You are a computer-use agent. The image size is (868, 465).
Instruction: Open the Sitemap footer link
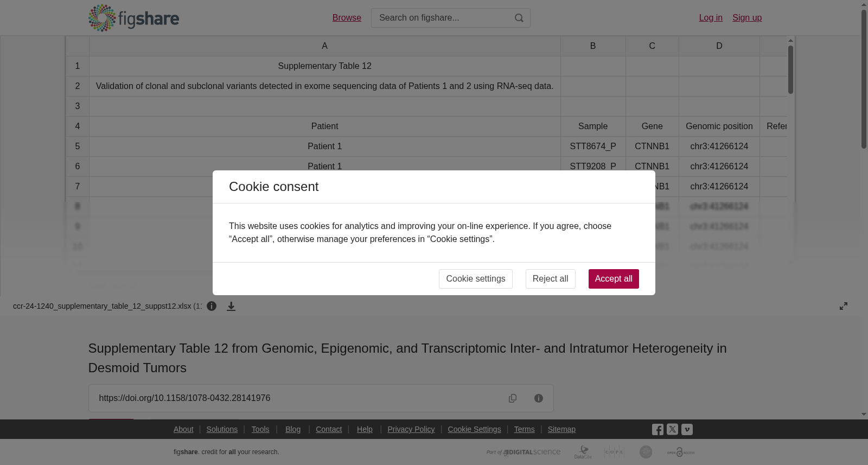tap(561, 429)
